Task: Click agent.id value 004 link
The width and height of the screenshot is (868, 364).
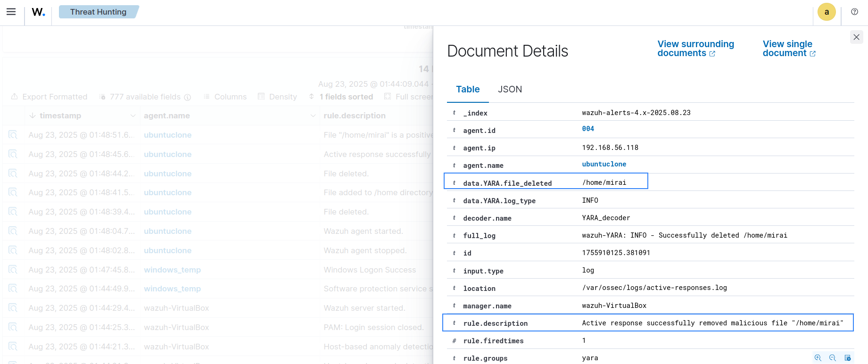Action: pos(587,129)
